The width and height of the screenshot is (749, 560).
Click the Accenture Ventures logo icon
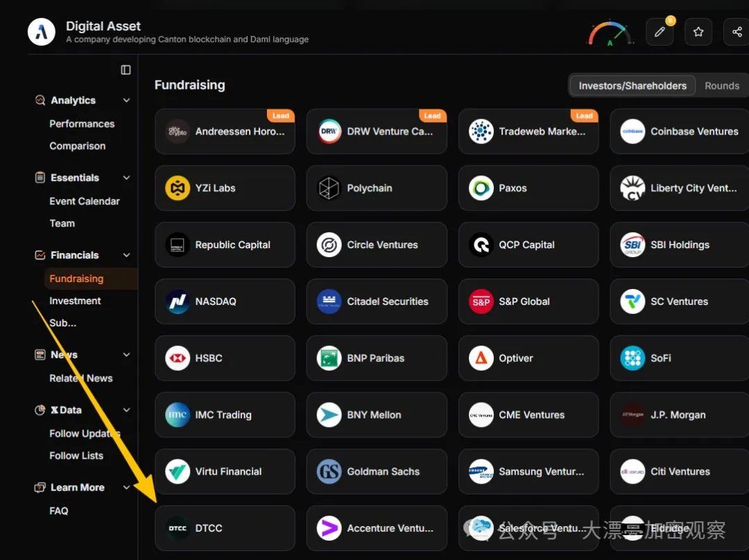[x=329, y=529]
